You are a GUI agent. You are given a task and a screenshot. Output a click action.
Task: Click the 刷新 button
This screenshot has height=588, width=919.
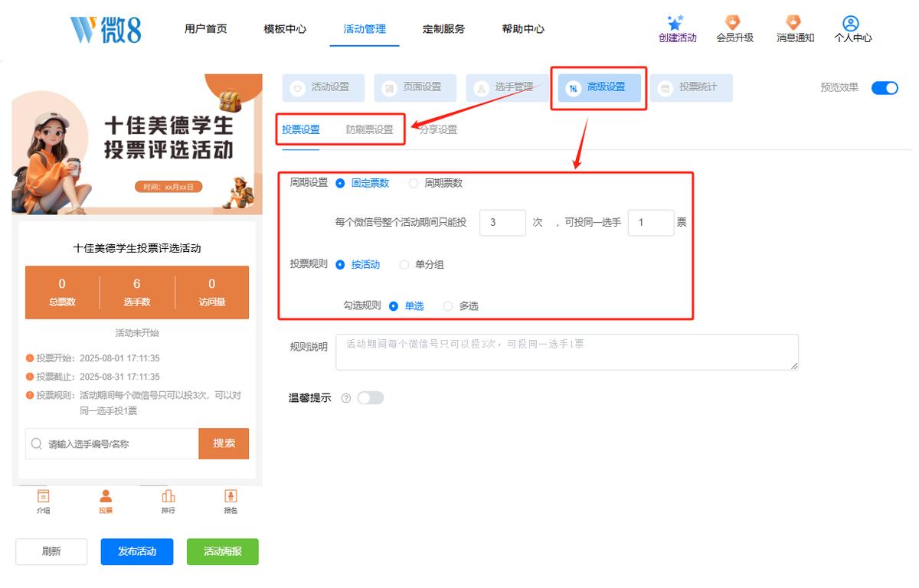(x=51, y=551)
